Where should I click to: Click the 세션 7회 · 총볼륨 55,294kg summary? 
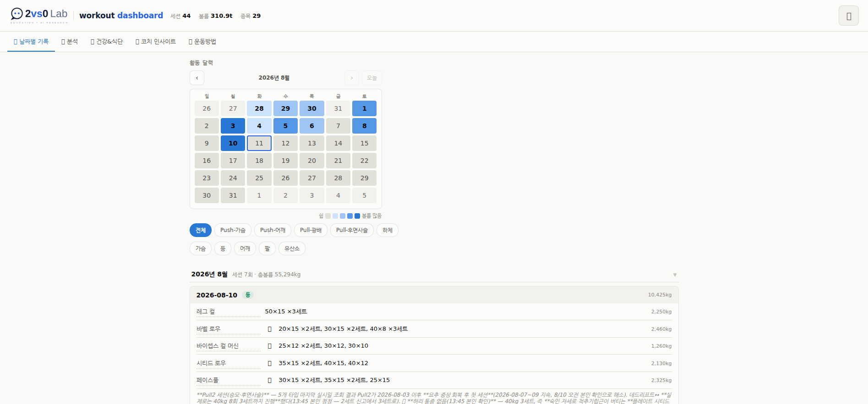[267, 275]
